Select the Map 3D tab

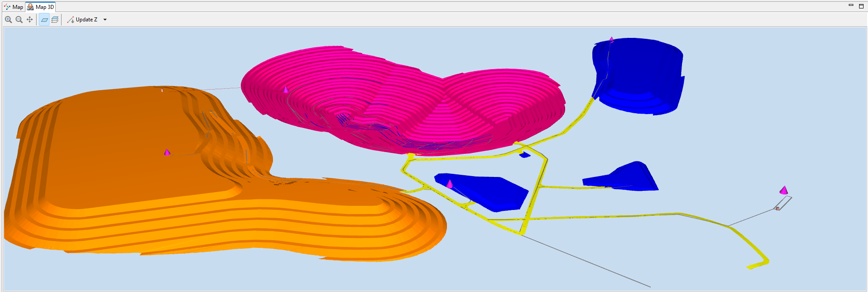point(41,7)
